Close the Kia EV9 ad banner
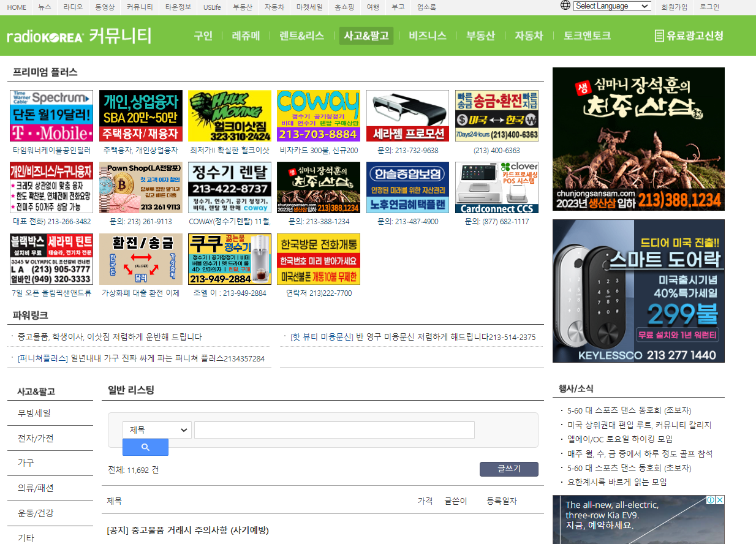Viewport: 756px width, 544px height. [x=720, y=501]
